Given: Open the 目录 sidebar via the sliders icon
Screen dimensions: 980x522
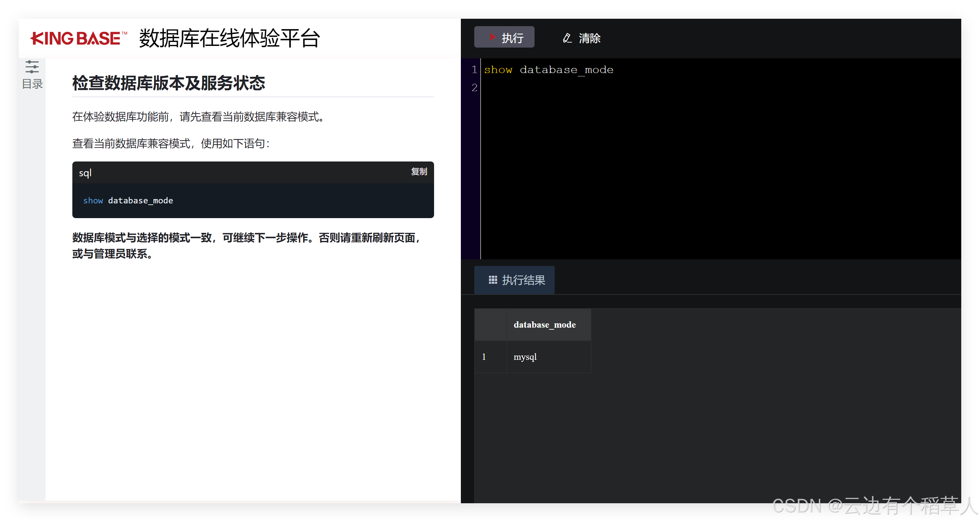Looking at the screenshot, I should click(x=32, y=67).
